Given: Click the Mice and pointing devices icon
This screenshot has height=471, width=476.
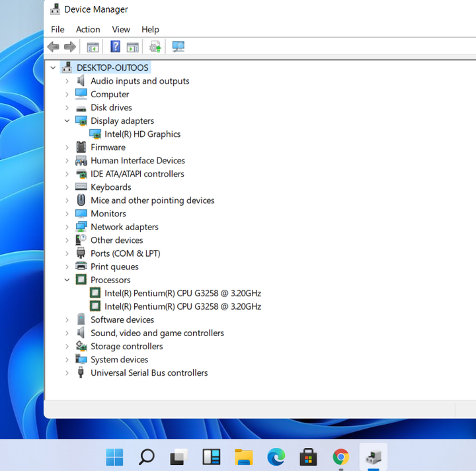Looking at the screenshot, I should click(x=81, y=200).
